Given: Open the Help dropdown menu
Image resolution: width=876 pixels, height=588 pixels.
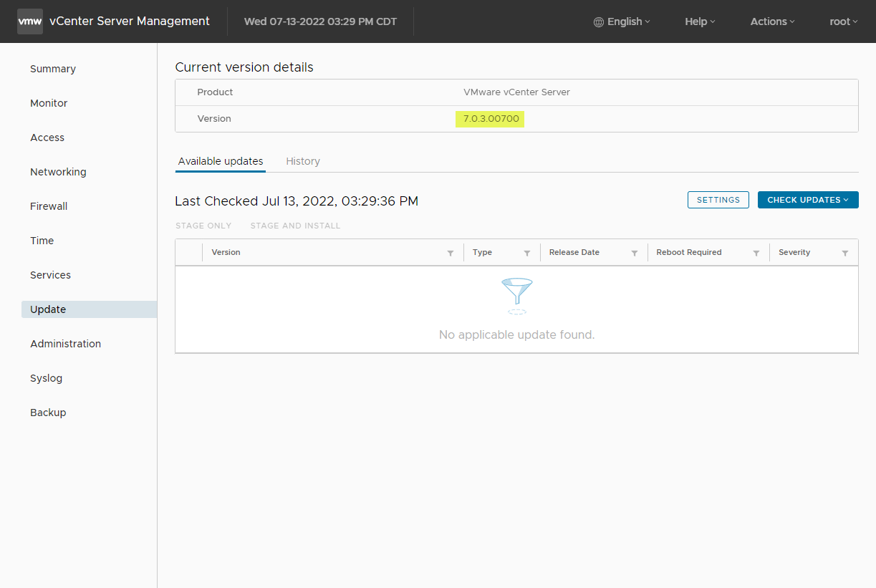Looking at the screenshot, I should [700, 21].
